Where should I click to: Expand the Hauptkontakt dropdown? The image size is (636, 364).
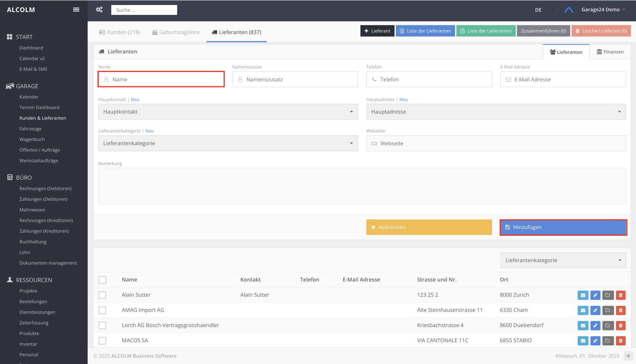[x=228, y=112]
